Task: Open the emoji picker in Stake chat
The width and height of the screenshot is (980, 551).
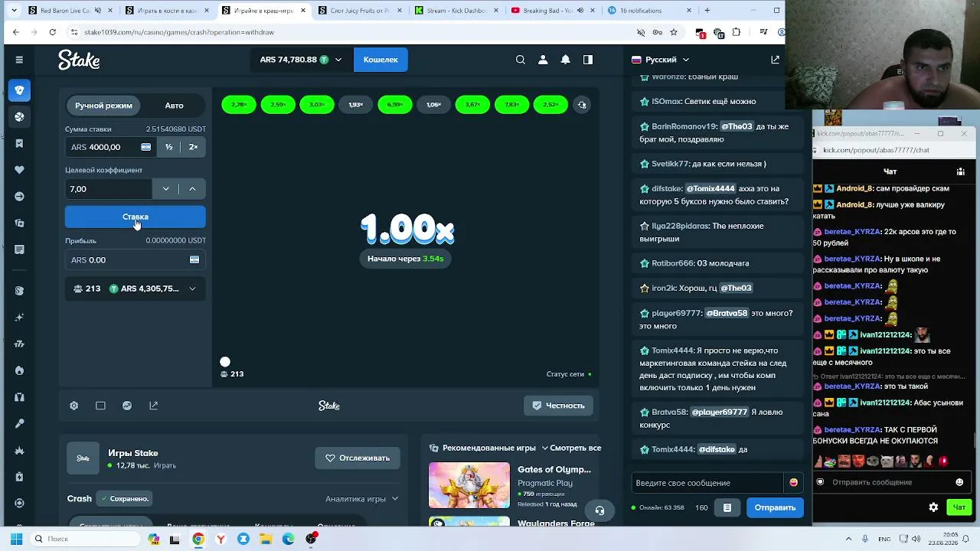Action: [793, 483]
